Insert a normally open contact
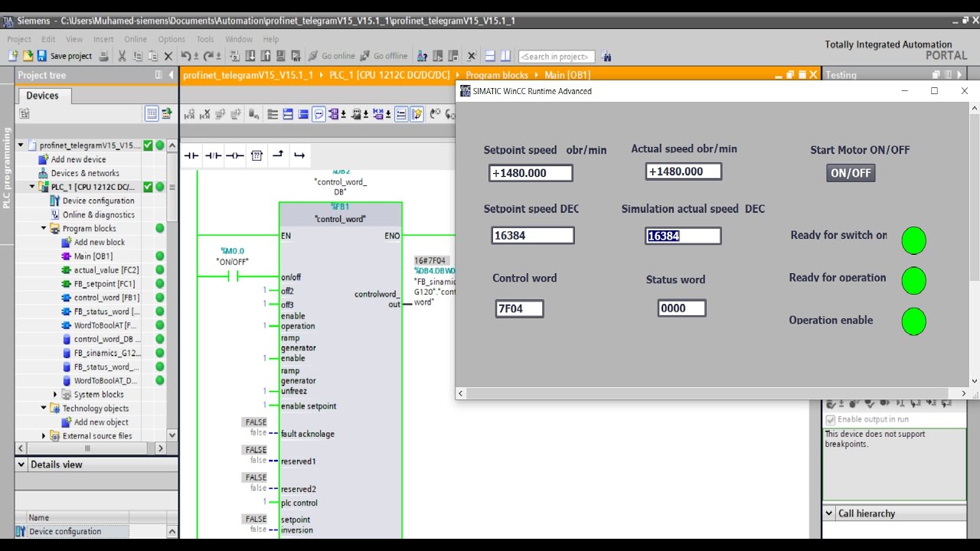Screen dimensions: 980x551 pos(191,155)
